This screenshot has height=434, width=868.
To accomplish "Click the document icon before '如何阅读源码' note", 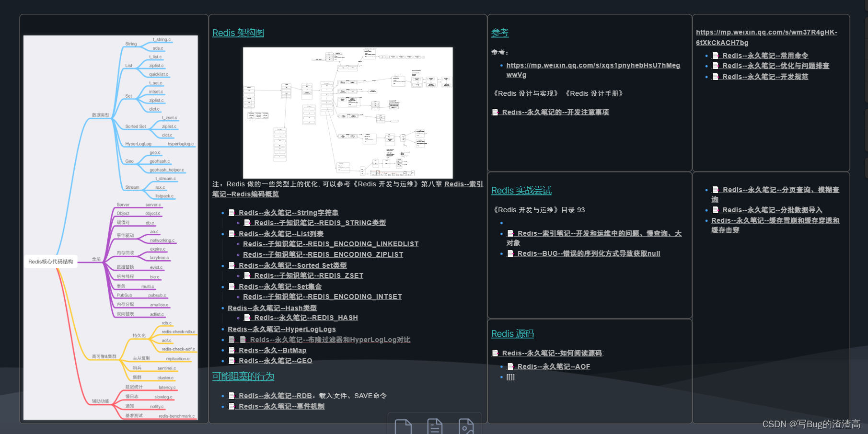I will [495, 353].
